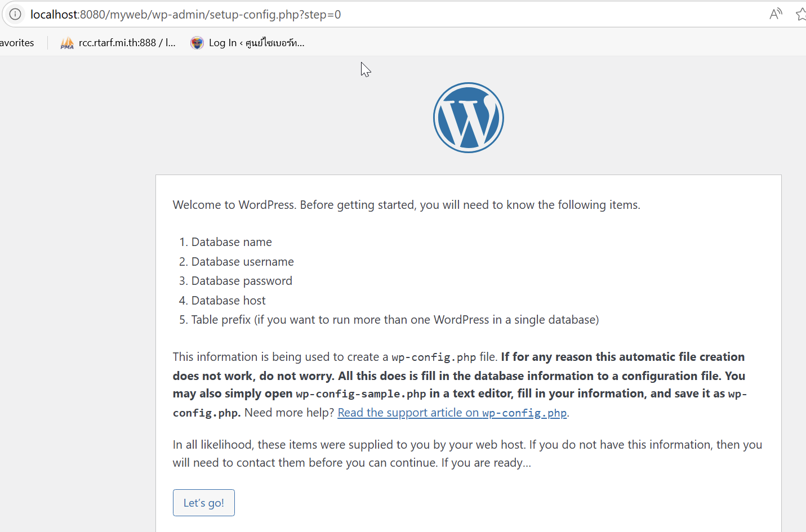Image resolution: width=806 pixels, height=532 pixels.
Task: Open the Favorites bookmarks bar item
Action: tap(17, 43)
